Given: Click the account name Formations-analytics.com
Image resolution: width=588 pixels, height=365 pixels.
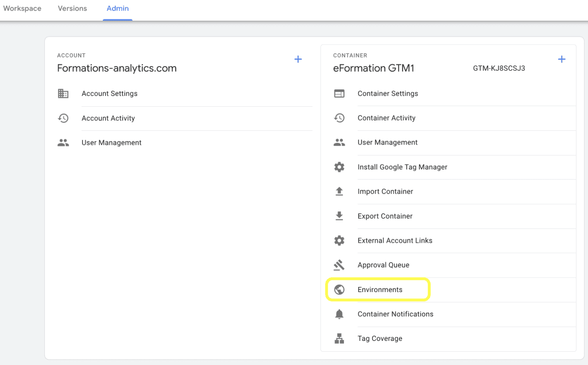Looking at the screenshot, I should (117, 68).
